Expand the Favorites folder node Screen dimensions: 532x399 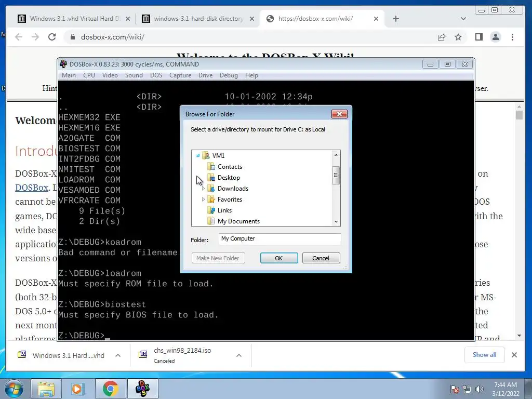pyautogui.click(x=203, y=199)
